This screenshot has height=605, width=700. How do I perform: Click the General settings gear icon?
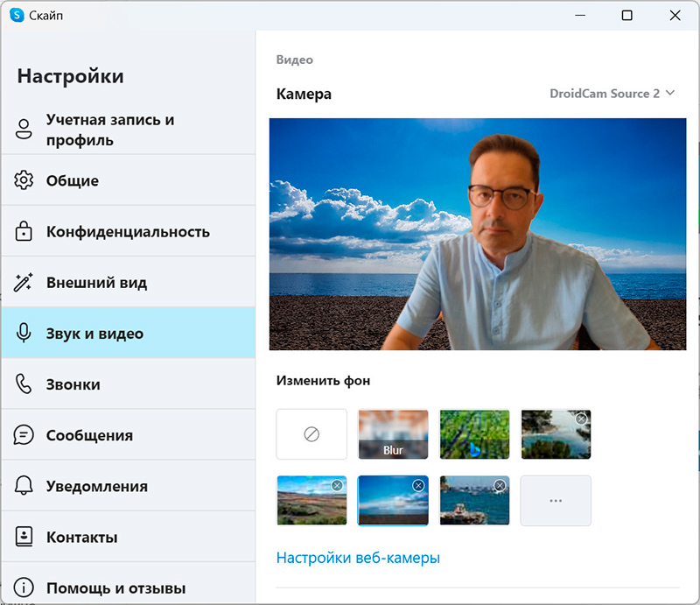tap(24, 181)
